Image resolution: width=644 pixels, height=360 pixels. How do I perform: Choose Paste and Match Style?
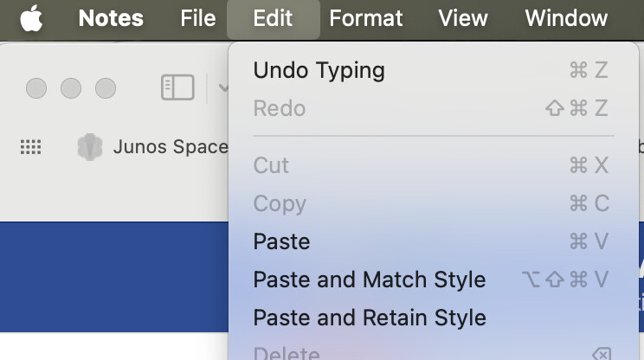(369, 280)
